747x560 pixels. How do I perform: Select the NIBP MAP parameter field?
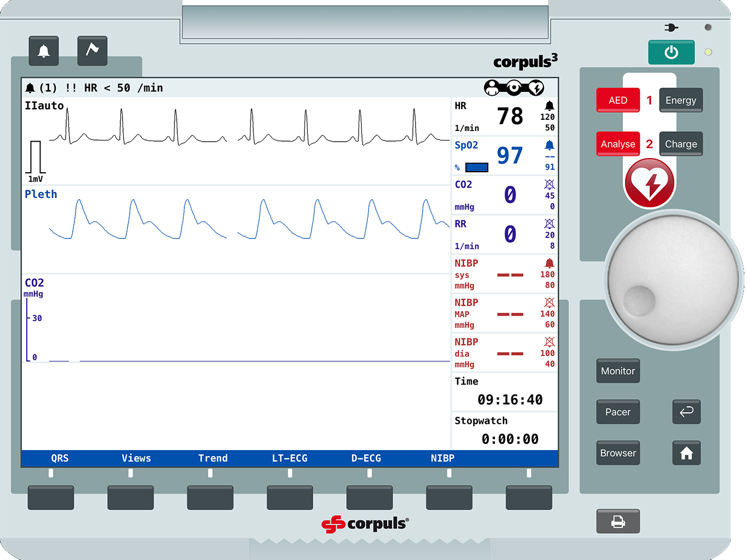(504, 313)
